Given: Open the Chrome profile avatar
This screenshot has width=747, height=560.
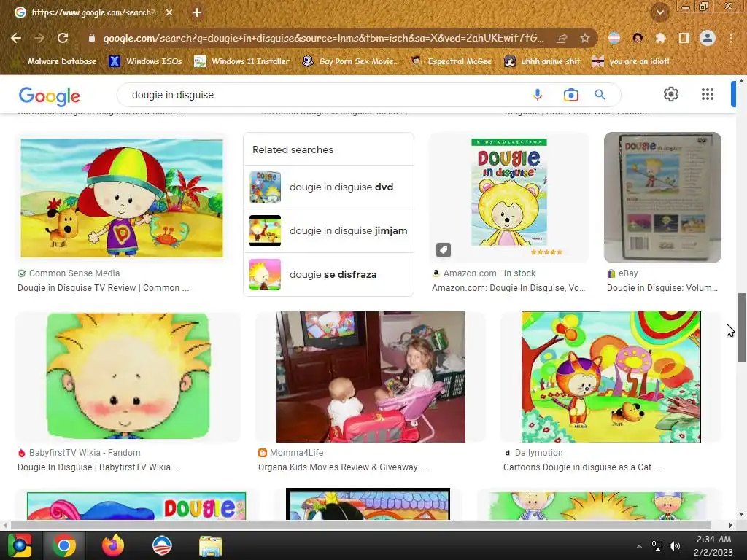Looking at the screenshot, I should click(708, 38).
